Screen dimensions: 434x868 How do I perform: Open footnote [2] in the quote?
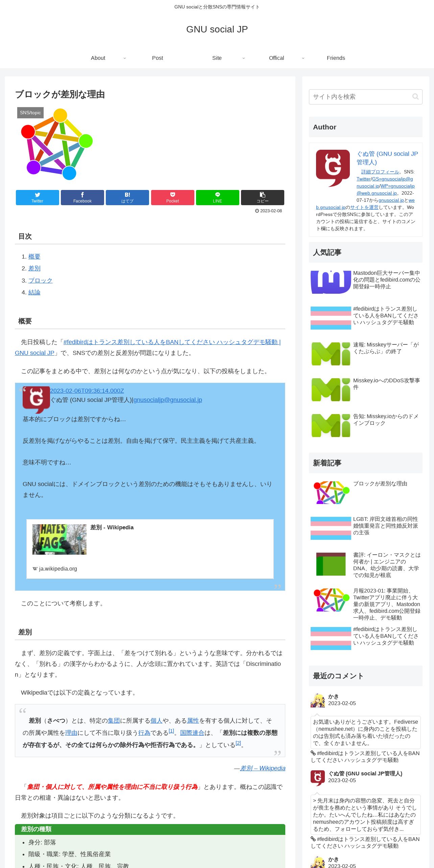click(x=238, y=743)
